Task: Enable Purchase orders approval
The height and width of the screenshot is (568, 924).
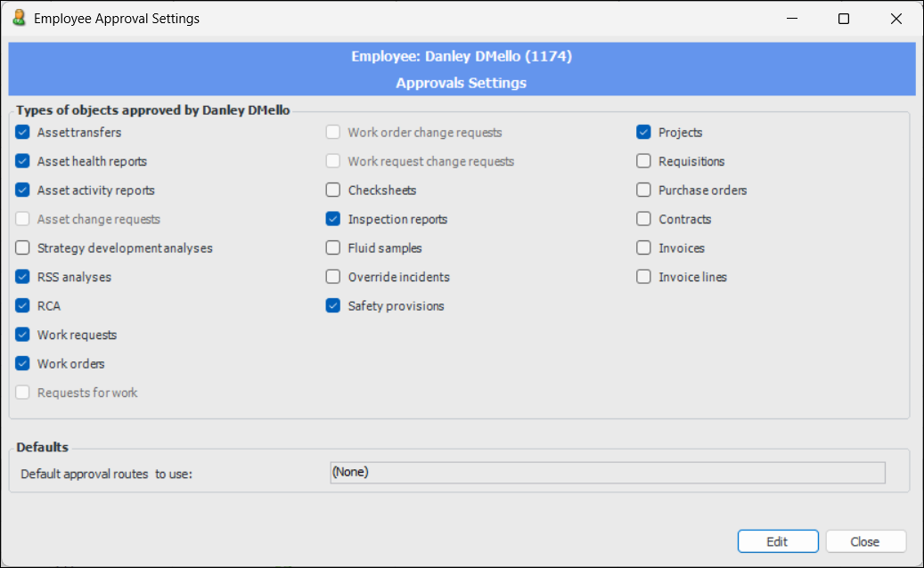Action: click(x=643, y=191)
